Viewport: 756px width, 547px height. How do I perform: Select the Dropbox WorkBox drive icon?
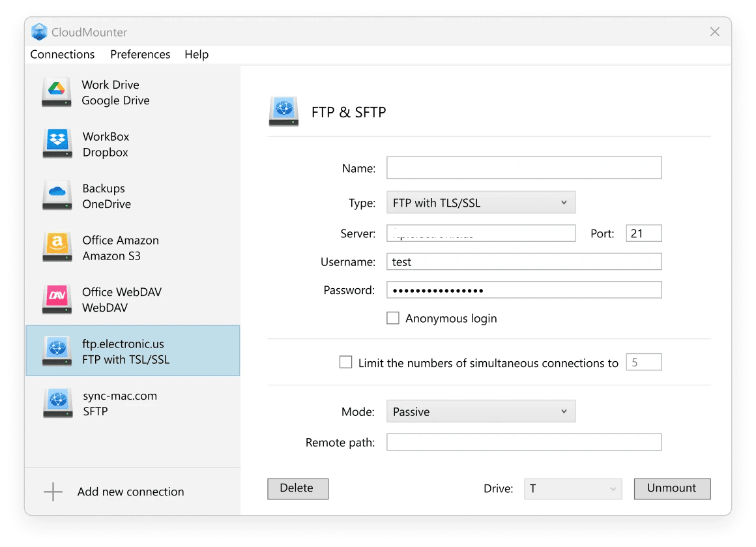click(x=57, y=144)
